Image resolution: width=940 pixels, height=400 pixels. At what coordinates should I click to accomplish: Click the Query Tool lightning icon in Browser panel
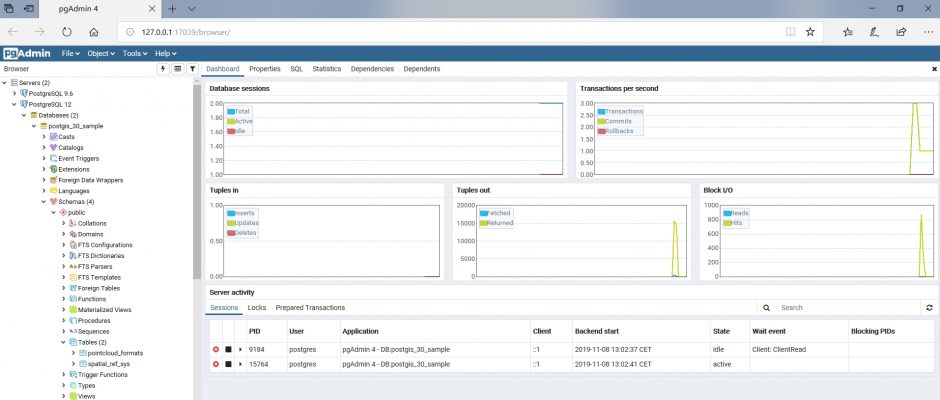tap(164, 69)
